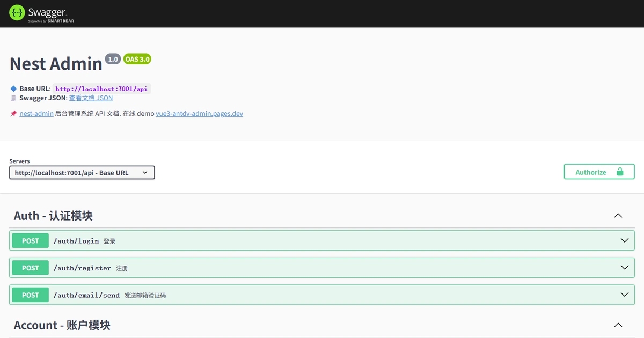Click the Nest Admin title
The width and height of the screenshot is (644, 338).
56,64
